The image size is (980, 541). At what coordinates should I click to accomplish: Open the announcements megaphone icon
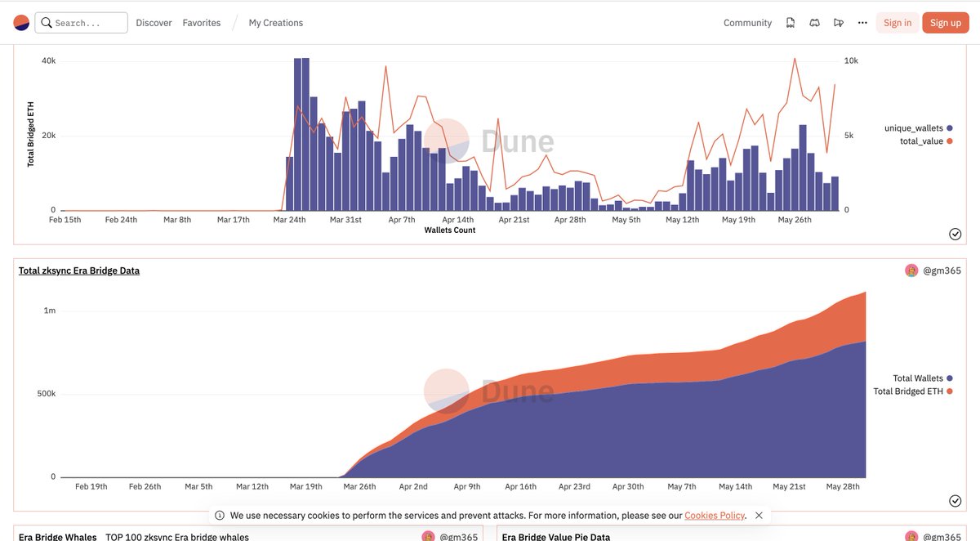[838, 23]
